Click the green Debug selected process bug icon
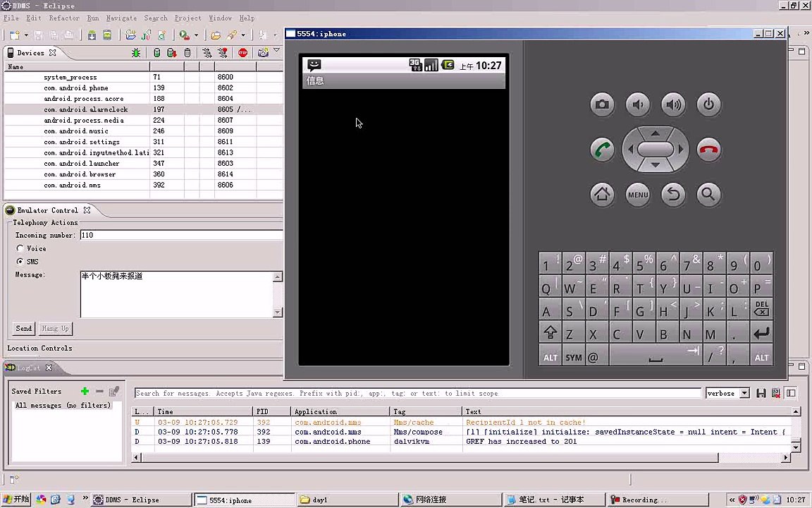The height and width of the screenshot is (508, 812). point(136,53)
